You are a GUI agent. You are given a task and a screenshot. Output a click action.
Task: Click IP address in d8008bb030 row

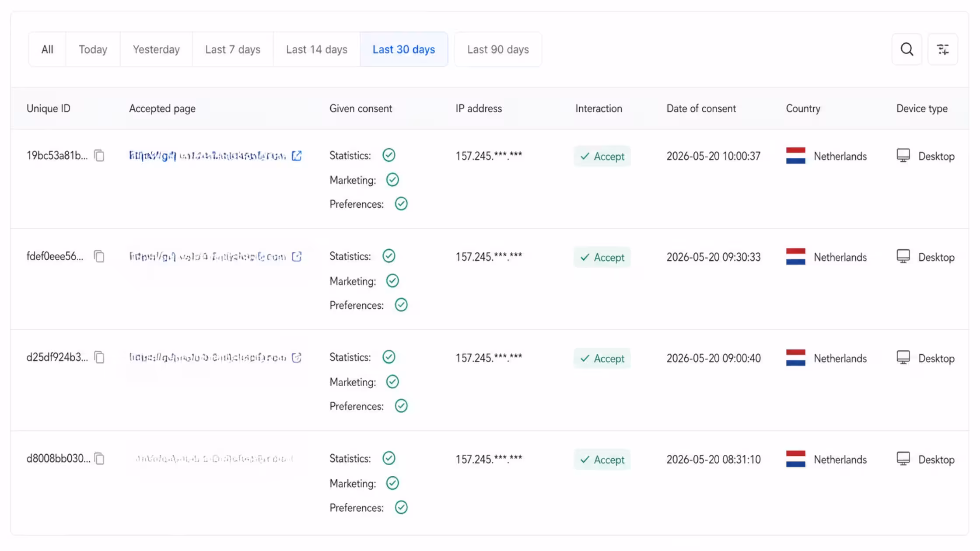click(489, 459)
